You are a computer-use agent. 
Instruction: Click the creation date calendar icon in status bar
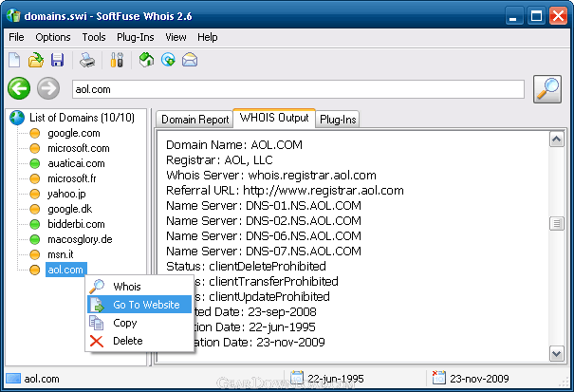coord(297,378)
